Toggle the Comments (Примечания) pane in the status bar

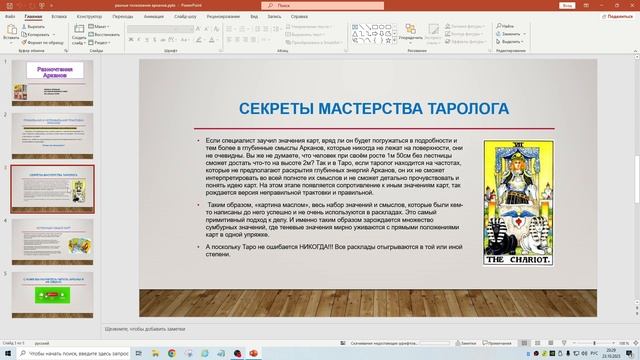[497, 343]
